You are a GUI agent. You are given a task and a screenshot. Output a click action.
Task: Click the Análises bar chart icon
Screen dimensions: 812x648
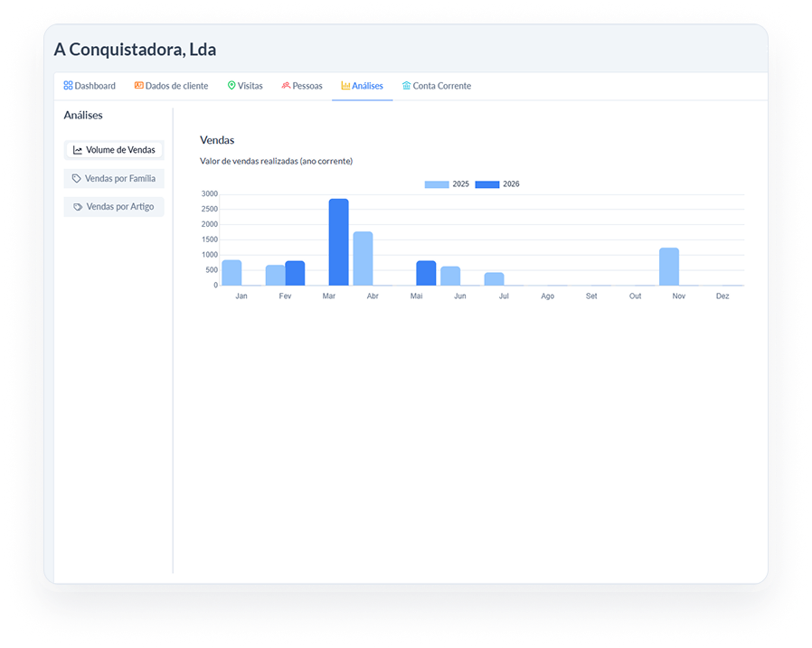(x=345, y=85)
